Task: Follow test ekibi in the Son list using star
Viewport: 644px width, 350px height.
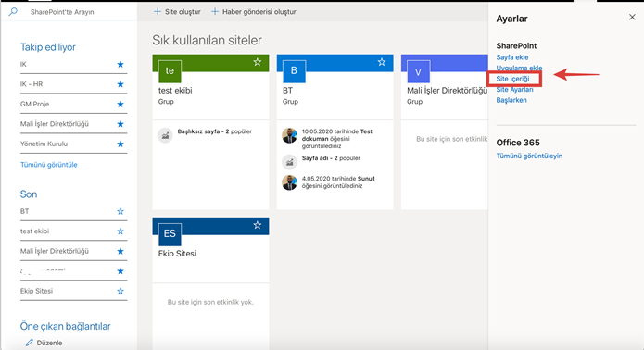Action: click(120, 231)
